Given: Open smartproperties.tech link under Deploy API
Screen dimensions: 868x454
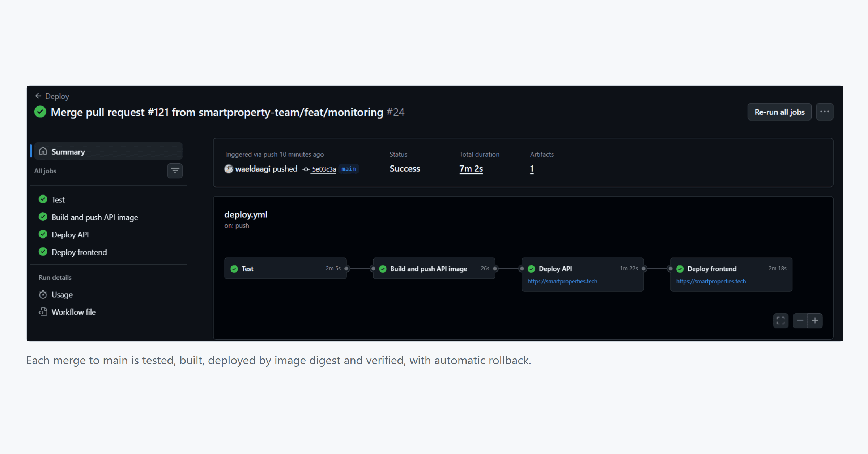Looking at the screenshot, I should click(x=562, y=281).
